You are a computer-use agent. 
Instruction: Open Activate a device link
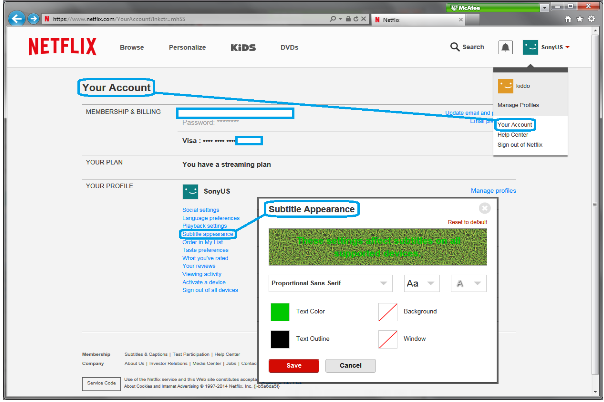pyautogui.click(x=204, y=282)
